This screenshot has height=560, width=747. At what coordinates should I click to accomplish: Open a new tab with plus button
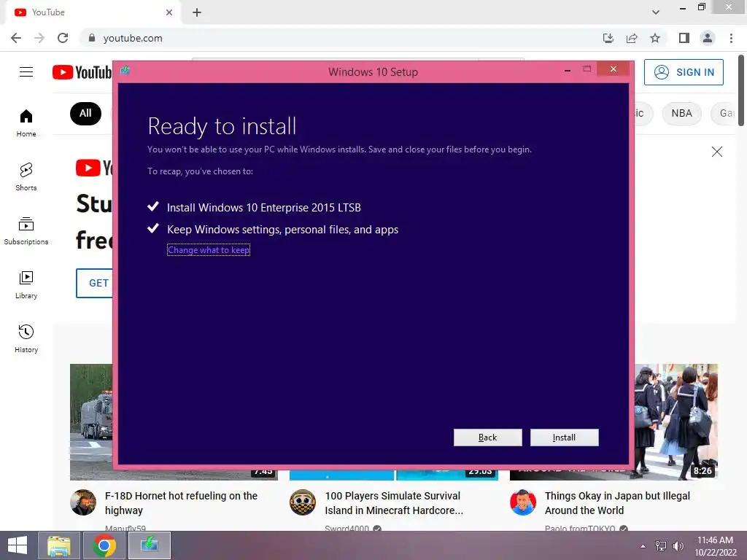(197, 12)
